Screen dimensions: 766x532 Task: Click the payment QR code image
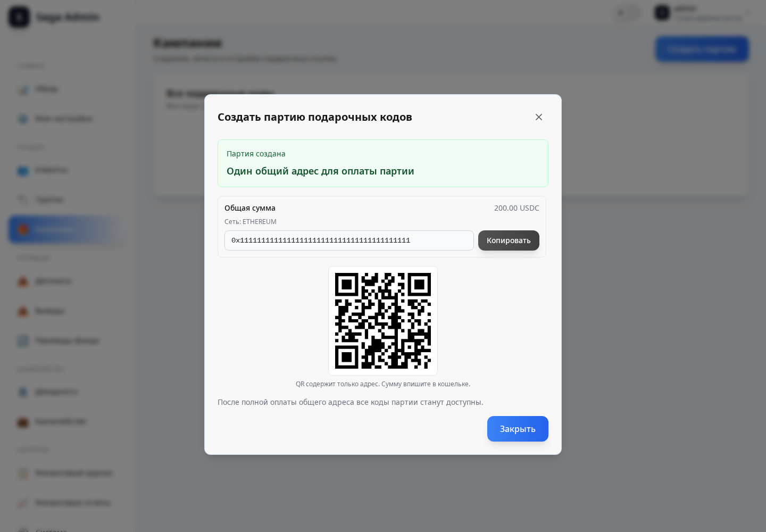tap(383, 321)
